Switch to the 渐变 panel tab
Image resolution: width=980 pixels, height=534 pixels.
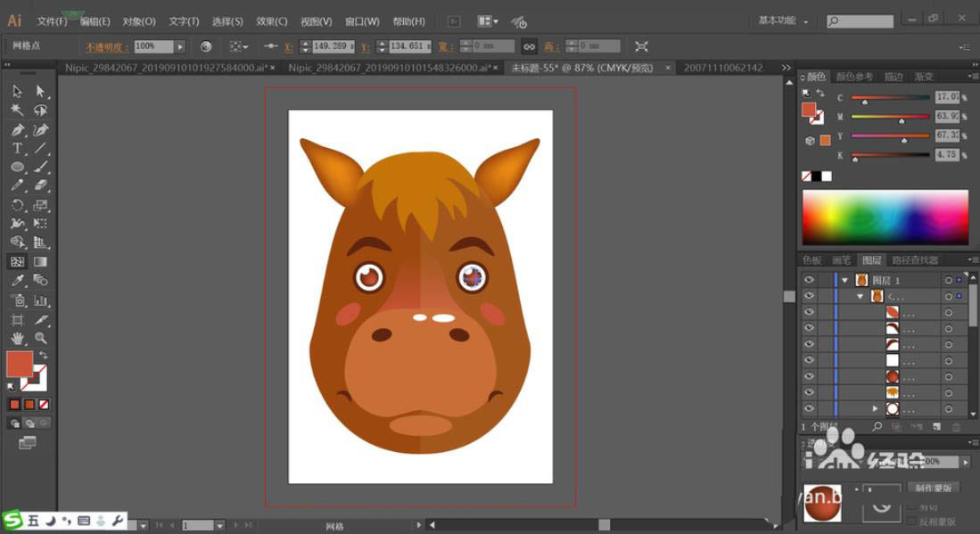click(x=924, y=76)
